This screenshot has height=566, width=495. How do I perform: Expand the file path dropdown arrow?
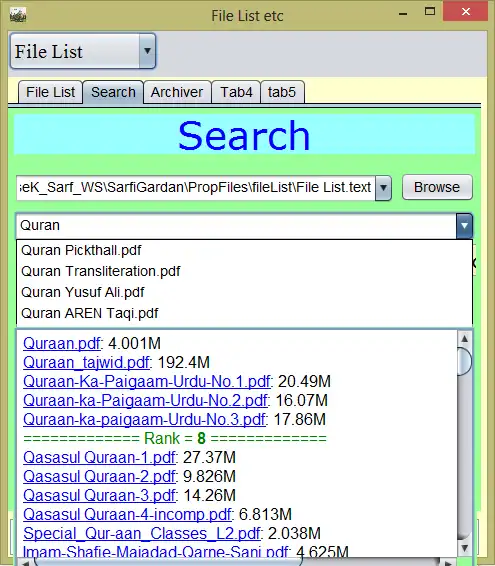(383, 188)
